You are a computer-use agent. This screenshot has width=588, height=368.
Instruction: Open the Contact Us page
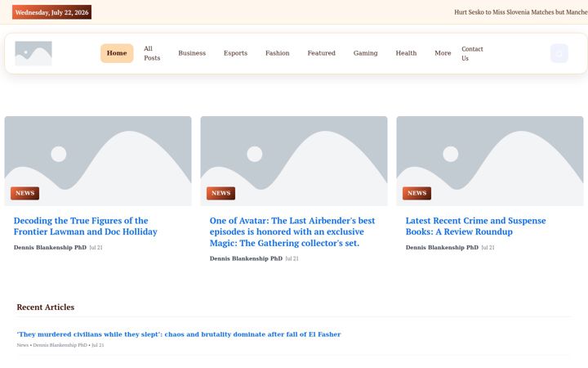point(472,54)
